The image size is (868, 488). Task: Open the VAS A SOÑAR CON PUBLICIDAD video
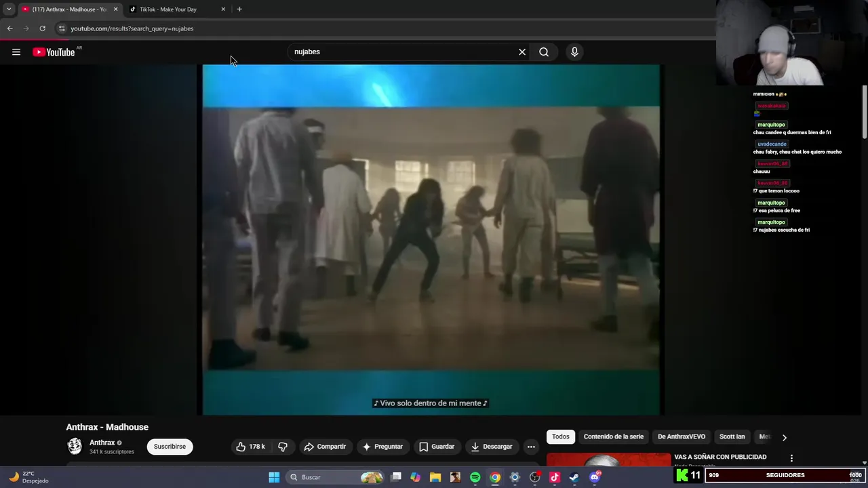pos(720,457)
